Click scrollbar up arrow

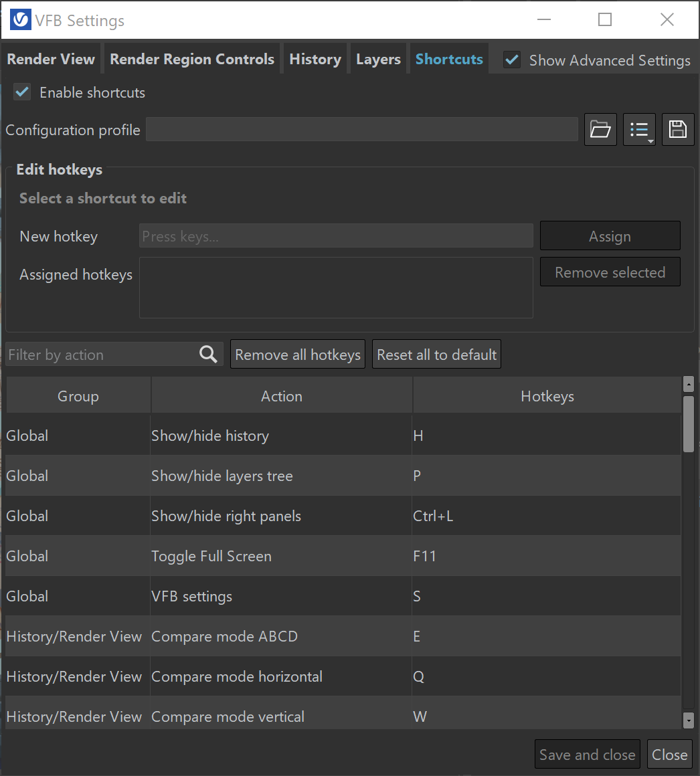click(x=688, y=383)
